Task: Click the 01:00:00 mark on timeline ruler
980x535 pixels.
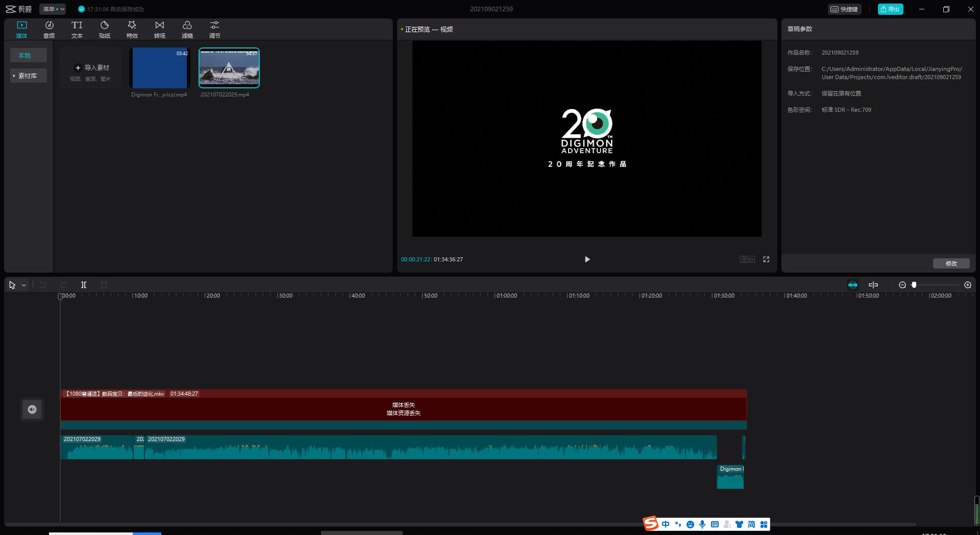Action: click(506, 296)
